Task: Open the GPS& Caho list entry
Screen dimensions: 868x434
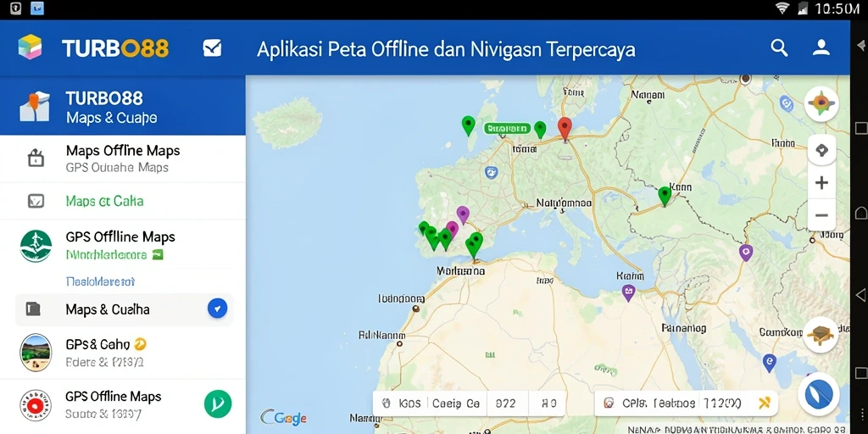Action: point(123,353)
